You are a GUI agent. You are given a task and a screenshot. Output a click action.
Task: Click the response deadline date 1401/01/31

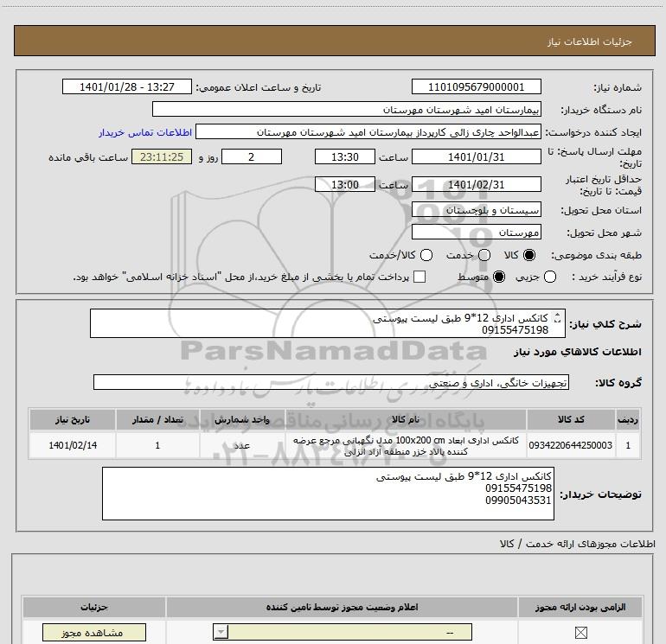[476, 156]
